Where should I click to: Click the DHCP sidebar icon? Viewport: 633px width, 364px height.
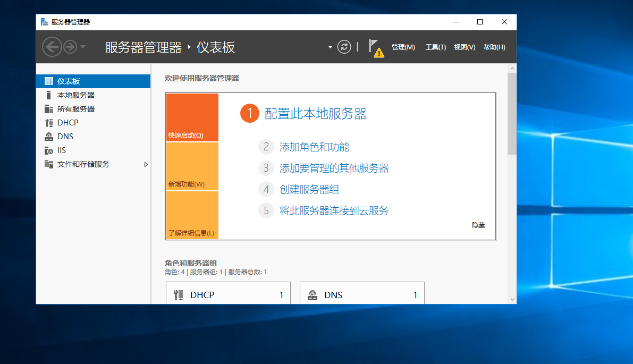(49, 123)
